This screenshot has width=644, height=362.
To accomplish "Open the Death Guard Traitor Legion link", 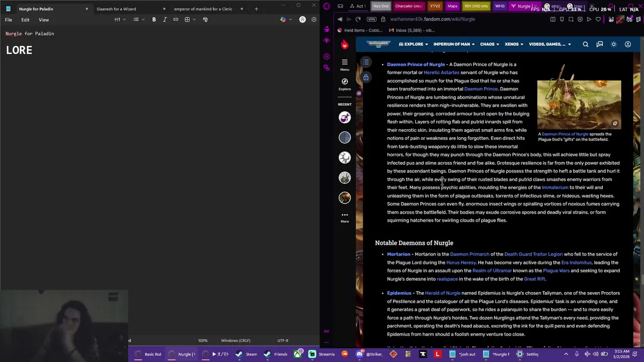I will point(533,254).
